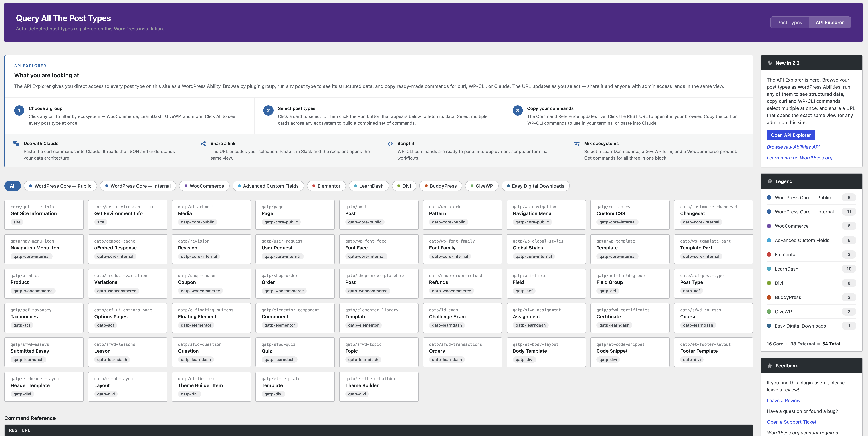The image size is (868, 436).
Task: Select the qatp/product Product card
Action: [44, 283]
